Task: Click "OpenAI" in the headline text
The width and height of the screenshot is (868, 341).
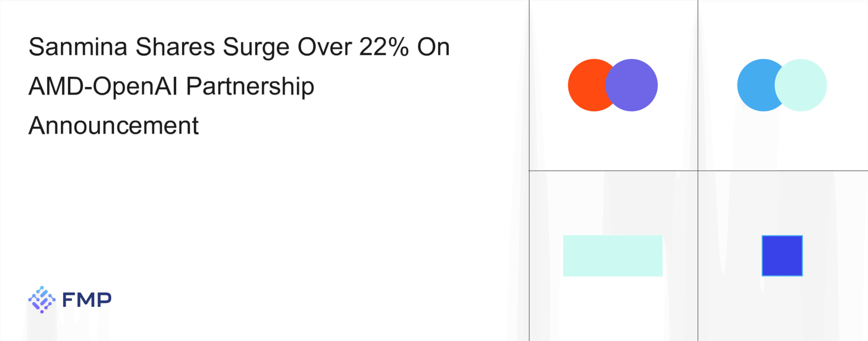Action: pyautogui.click(x=135, y=86)
